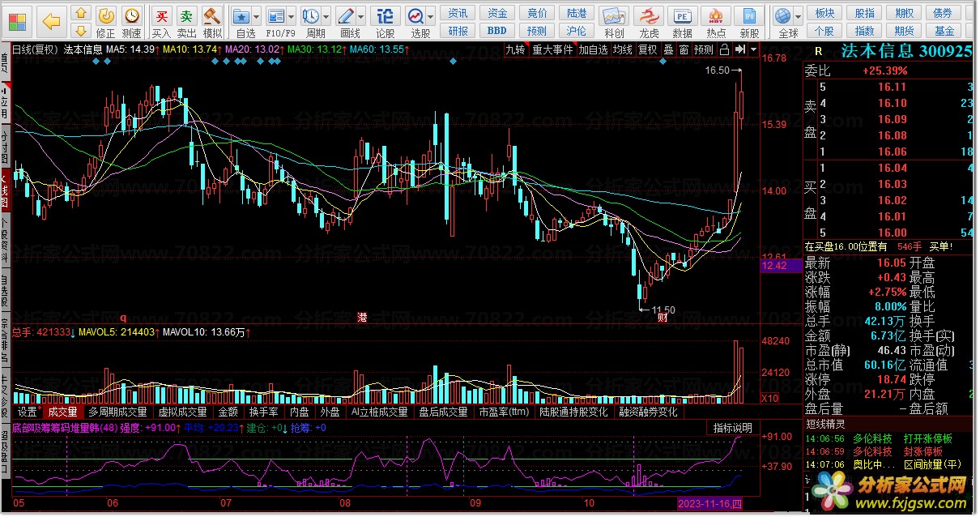Toggle the 叠 overlay option

pos(668,49)
